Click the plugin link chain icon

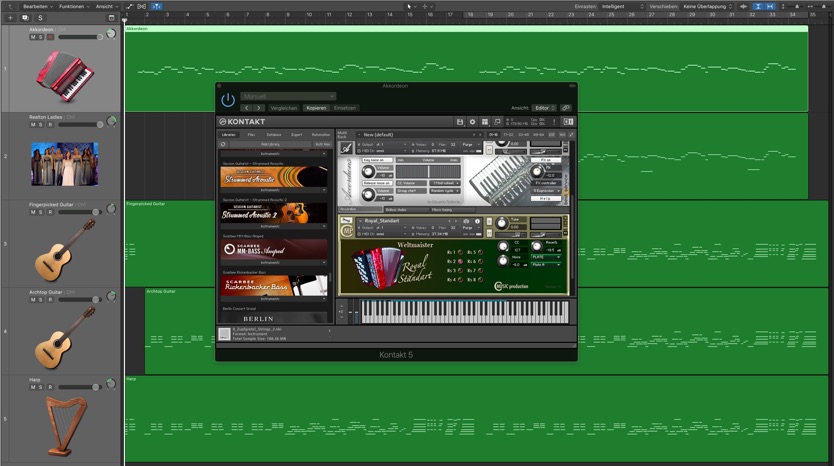point(565,108)
